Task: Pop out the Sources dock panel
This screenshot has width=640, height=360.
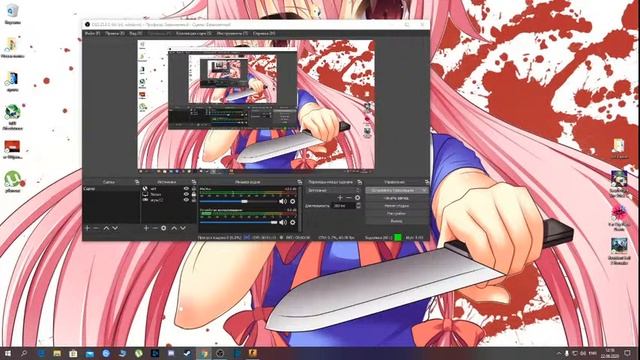Action: pyautogui.click(x=194, y=182)
